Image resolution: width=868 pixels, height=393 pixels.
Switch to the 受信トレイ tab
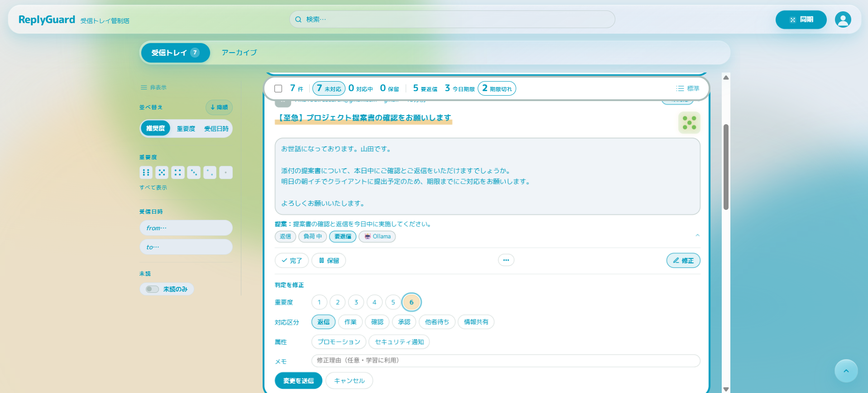175,53
